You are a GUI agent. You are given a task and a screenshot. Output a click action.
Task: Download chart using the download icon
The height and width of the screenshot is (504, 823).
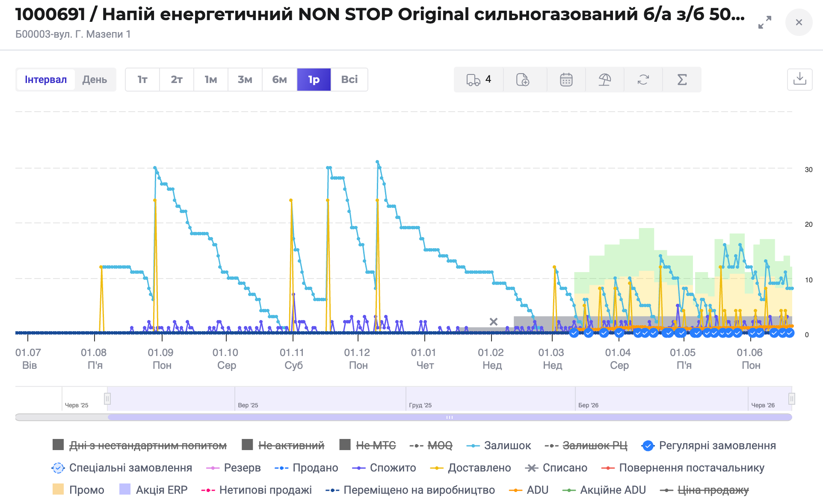click(x=800, y=79)
